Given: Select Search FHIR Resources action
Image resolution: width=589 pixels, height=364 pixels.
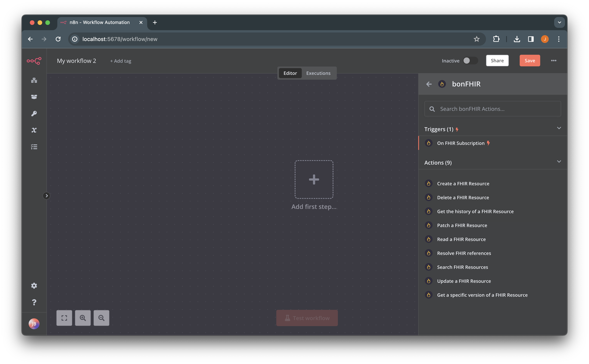Looking at the screenshot, I should coord(493,267).
